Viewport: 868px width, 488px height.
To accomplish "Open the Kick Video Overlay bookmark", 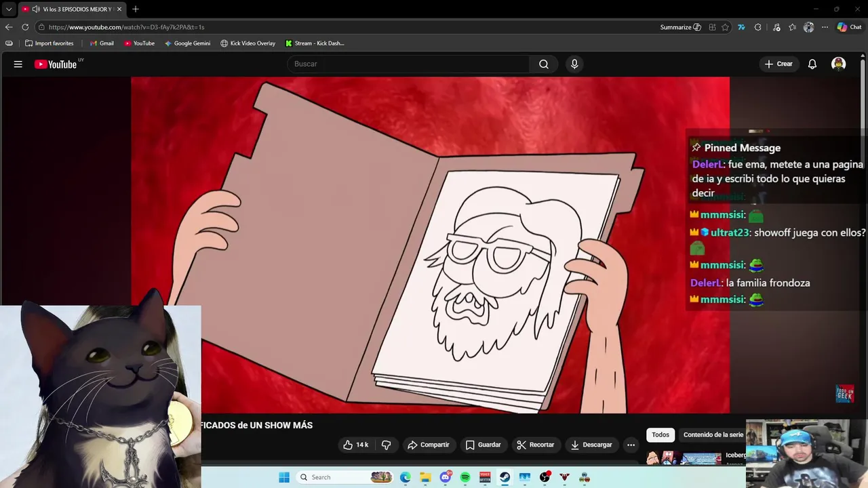I will click(x=248, y=43).
